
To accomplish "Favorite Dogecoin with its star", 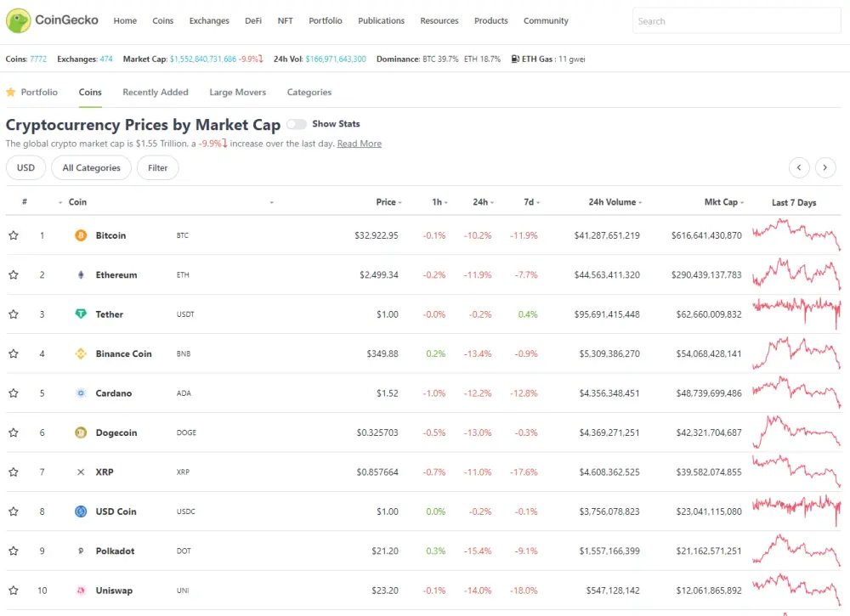I will [x=14, y=432].
